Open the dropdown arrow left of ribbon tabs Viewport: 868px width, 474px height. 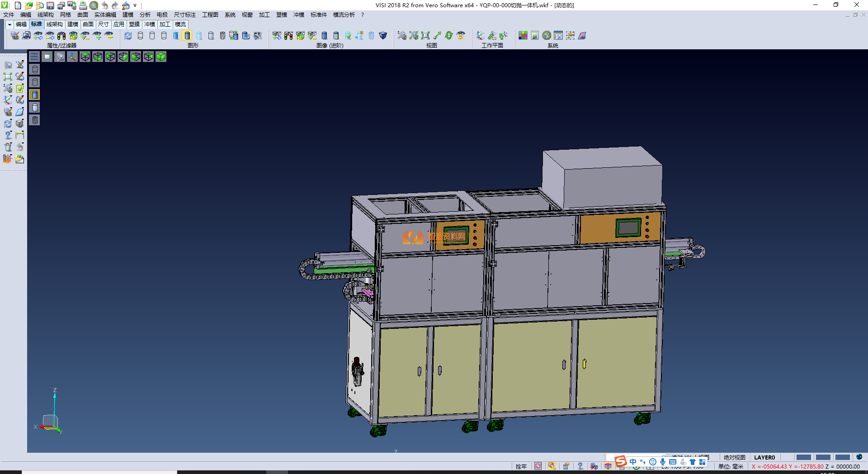pos(9,24)
